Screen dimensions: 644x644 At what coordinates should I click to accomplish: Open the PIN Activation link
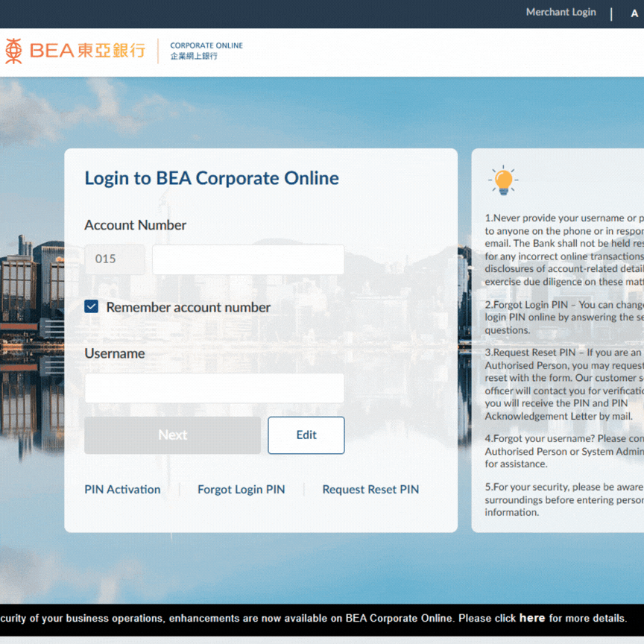[122, 489]
